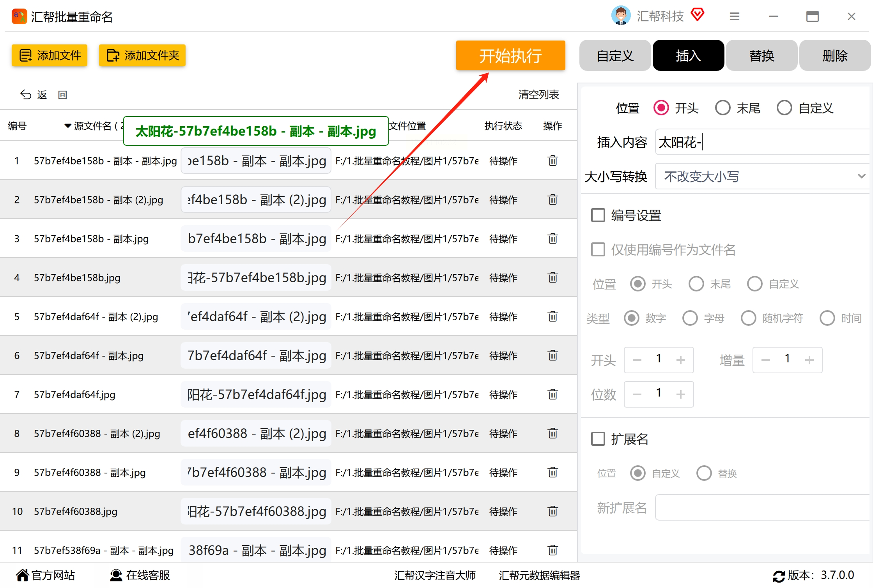This screenshot has width=873, height=588.
Task: Enable the 编号设置 checkbox
Action: 598,215
